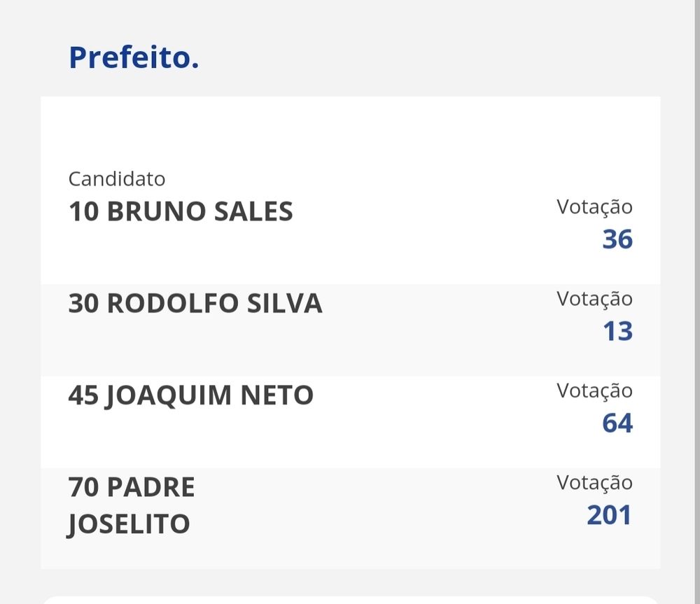
Task: Click vote count 201 for Padre Joselito
Action: coord(610,515)
